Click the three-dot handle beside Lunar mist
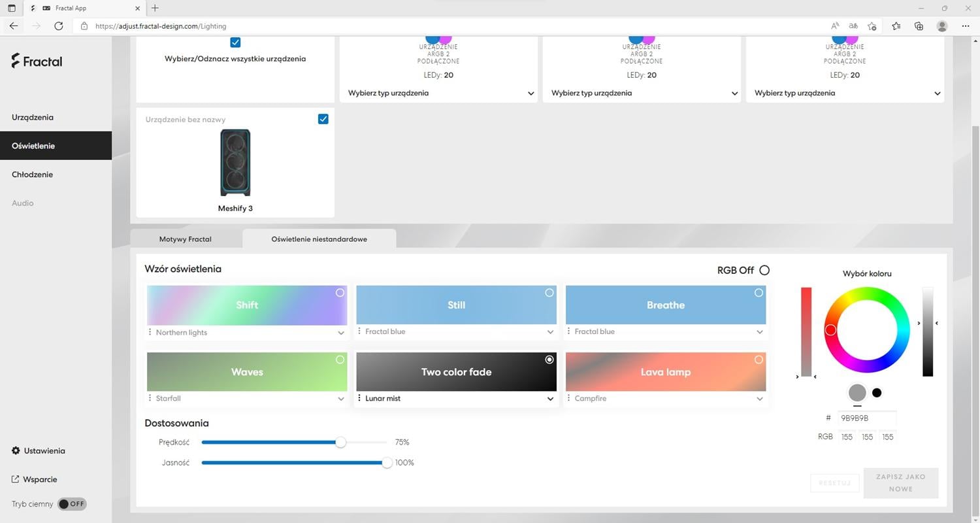This screenshot has height=523, width=980. (x=359, y=398)
